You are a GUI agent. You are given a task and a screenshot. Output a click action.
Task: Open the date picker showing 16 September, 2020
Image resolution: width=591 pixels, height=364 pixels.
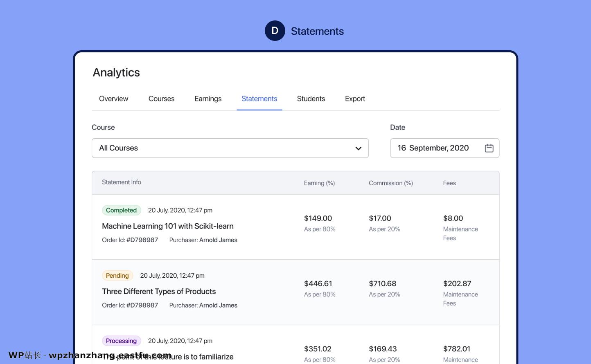[444, 148]
